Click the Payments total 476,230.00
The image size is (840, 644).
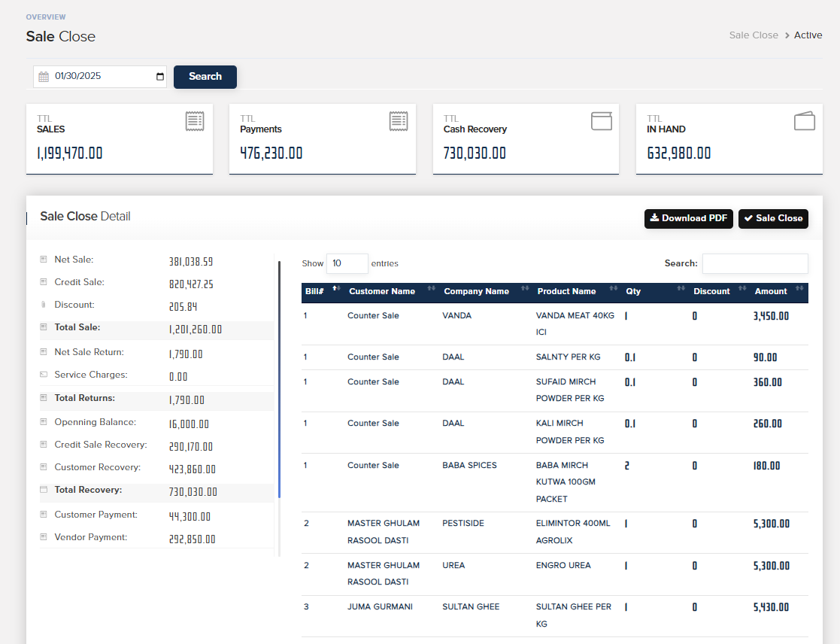pos(271,153)
